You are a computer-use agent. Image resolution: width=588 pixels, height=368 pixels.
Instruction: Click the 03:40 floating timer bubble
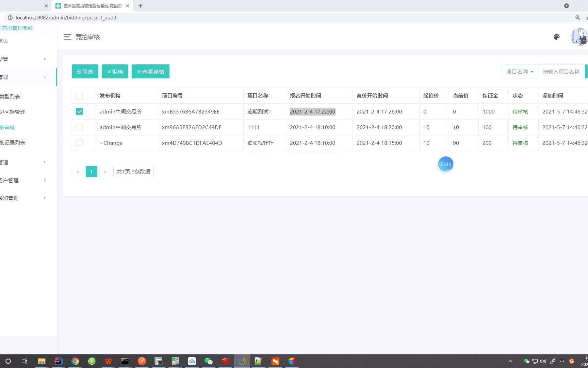[445, 164]
